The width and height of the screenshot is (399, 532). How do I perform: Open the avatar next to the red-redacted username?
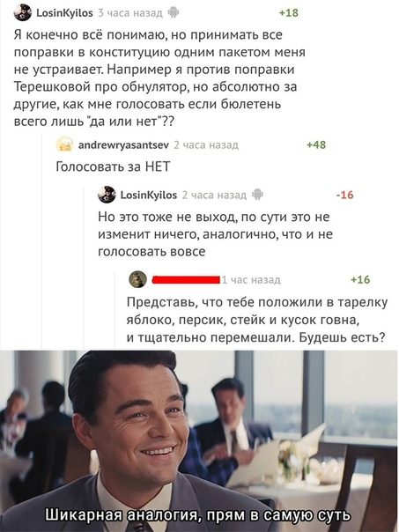point(137,279)
